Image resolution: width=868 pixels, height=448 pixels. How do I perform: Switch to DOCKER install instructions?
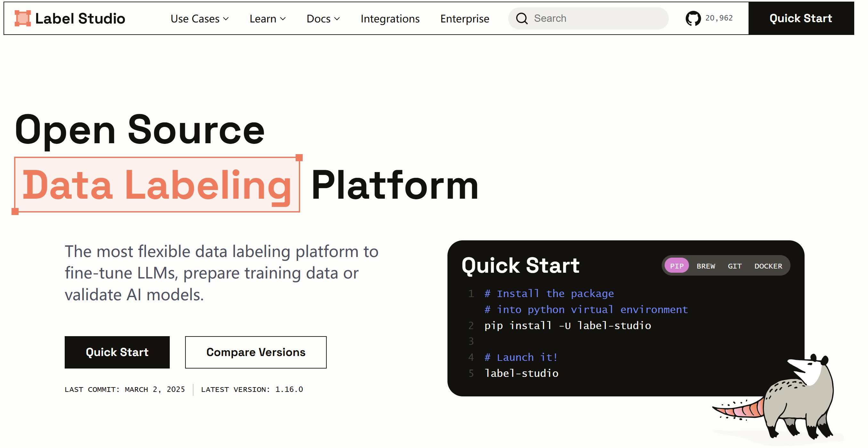(x=768, y=266)
